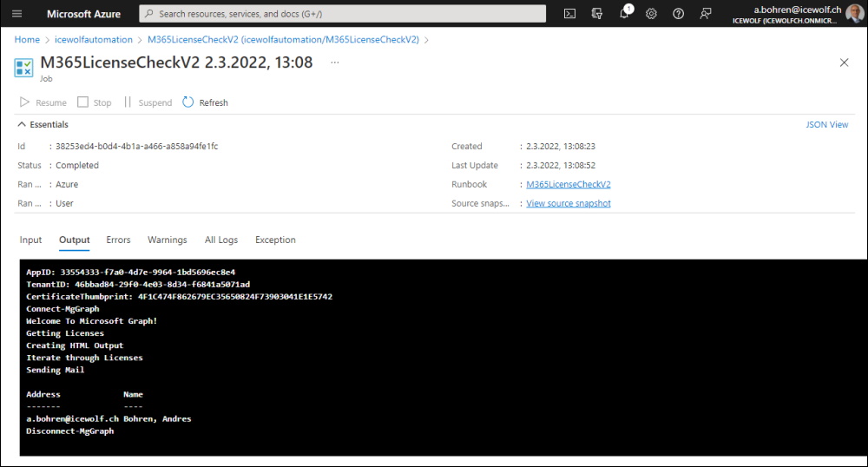Screen dimensions: 868x467
Task: Open M365LicenseCheckV2 breadcrumb link
Action: click(283, 40)
